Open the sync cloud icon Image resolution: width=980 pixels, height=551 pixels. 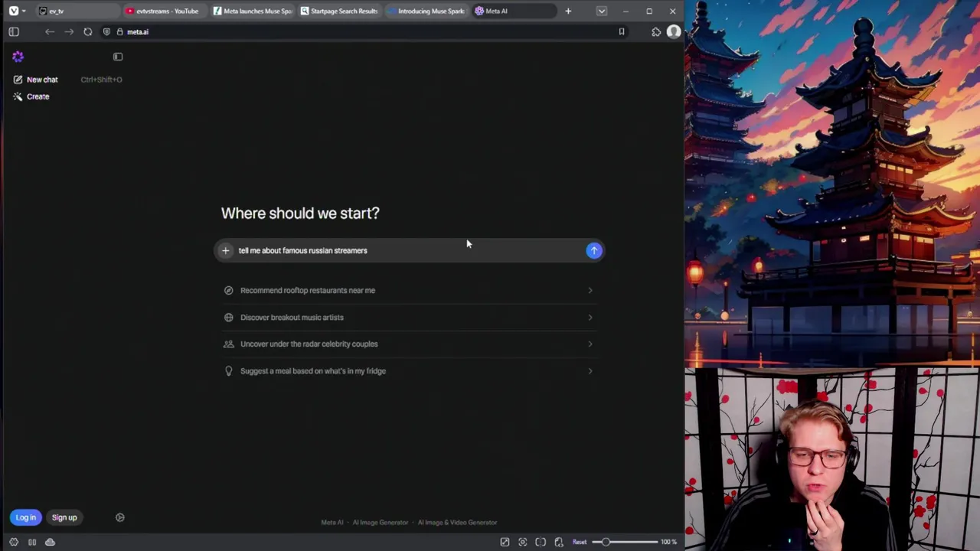pos(50,542)
